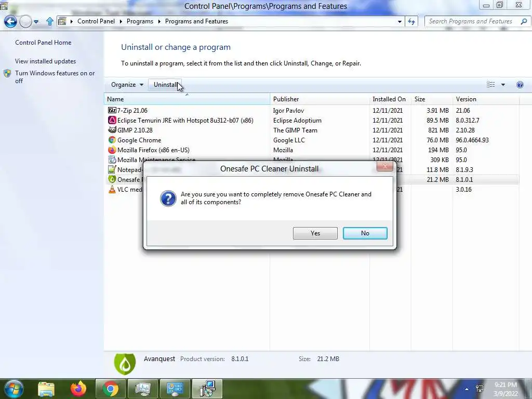Click the Windows features shield icon
Image resolution: width=532 pixels, height=399 pixels.
tap(7, 73)
